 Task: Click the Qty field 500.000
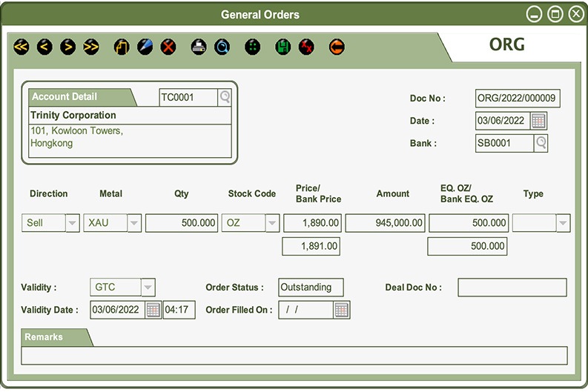click(x=182, y=223)
